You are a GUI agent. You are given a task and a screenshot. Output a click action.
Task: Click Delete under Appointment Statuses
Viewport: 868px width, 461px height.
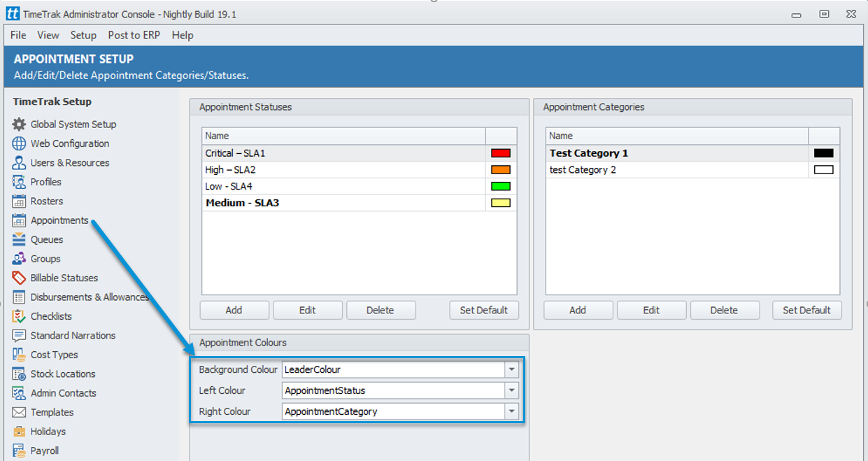click(x=380, y=310)
